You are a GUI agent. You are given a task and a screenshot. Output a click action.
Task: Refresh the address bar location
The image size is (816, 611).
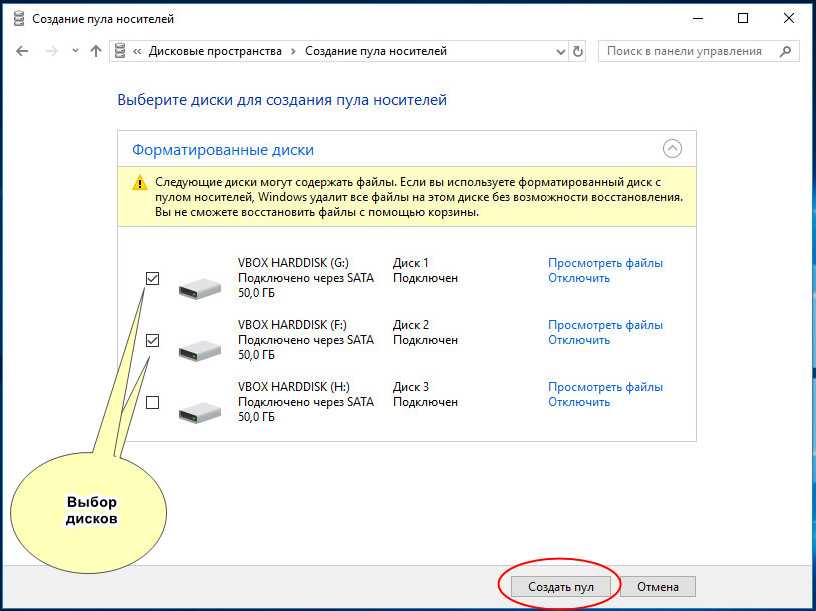[x=578, y=51]
